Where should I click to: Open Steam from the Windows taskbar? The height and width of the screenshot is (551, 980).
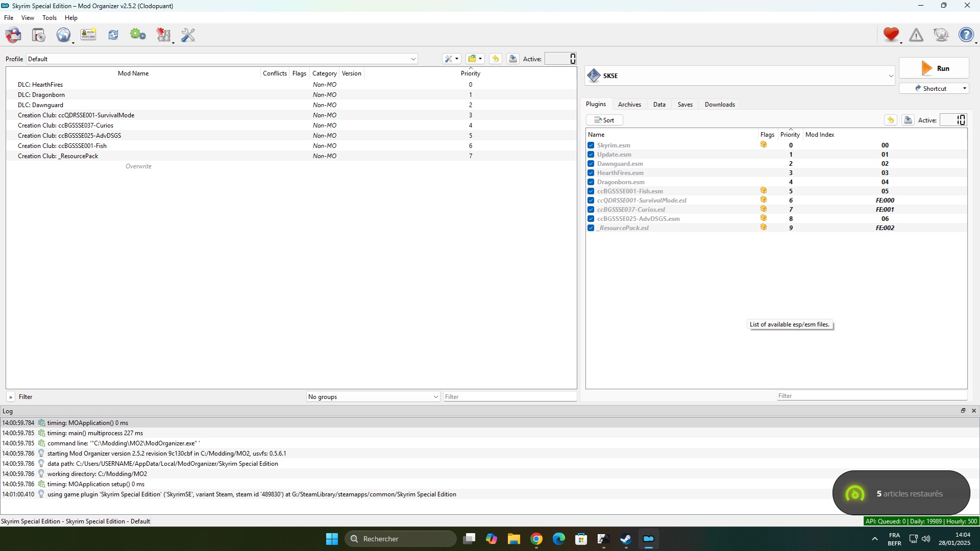click(x=626, y=539)
